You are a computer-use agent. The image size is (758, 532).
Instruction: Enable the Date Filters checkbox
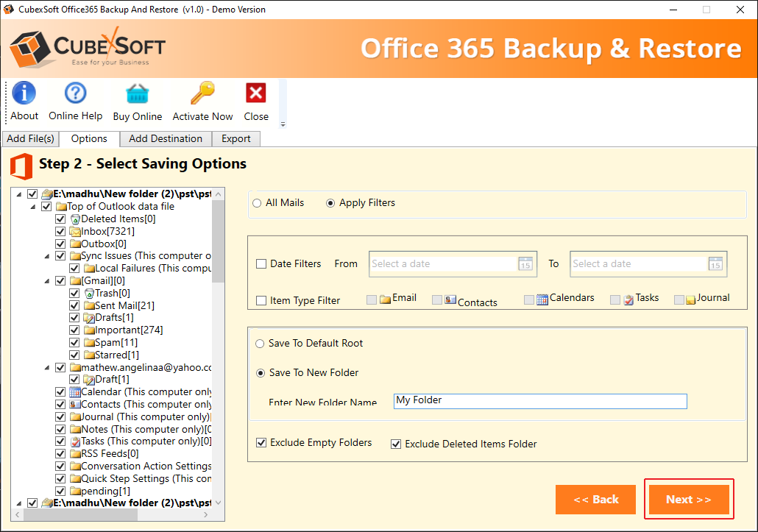pos(261,264)
